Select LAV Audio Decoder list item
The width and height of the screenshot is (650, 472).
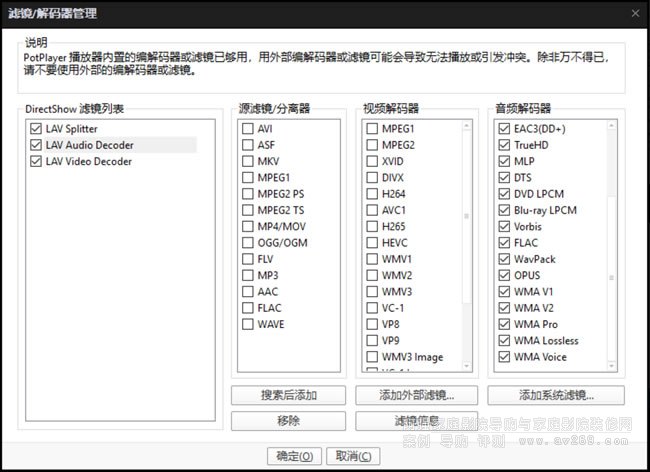[x=89, y=145]
